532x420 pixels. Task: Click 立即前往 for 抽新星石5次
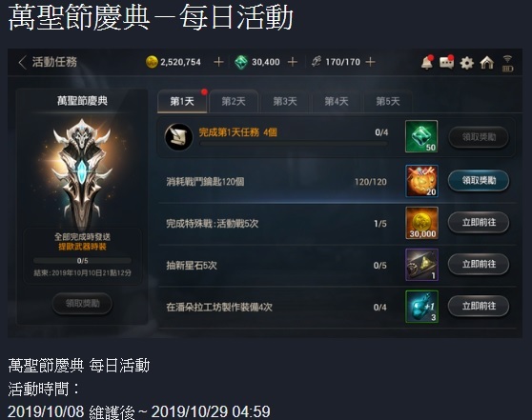pos(479,265)
